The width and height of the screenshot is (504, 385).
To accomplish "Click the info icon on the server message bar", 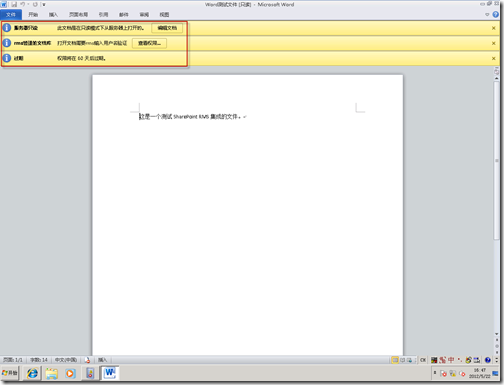I will 7,28.
